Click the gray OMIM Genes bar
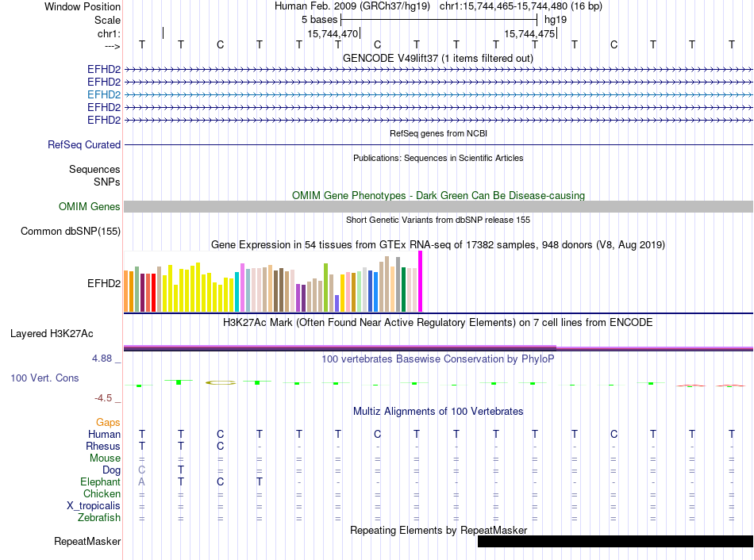The width and height of the screenshot is (754, 560). coord(438,207)
